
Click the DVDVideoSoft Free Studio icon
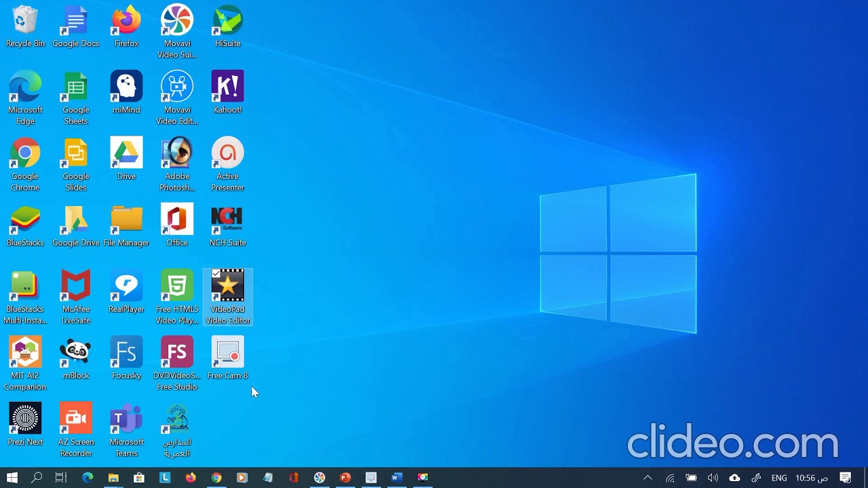177,363
